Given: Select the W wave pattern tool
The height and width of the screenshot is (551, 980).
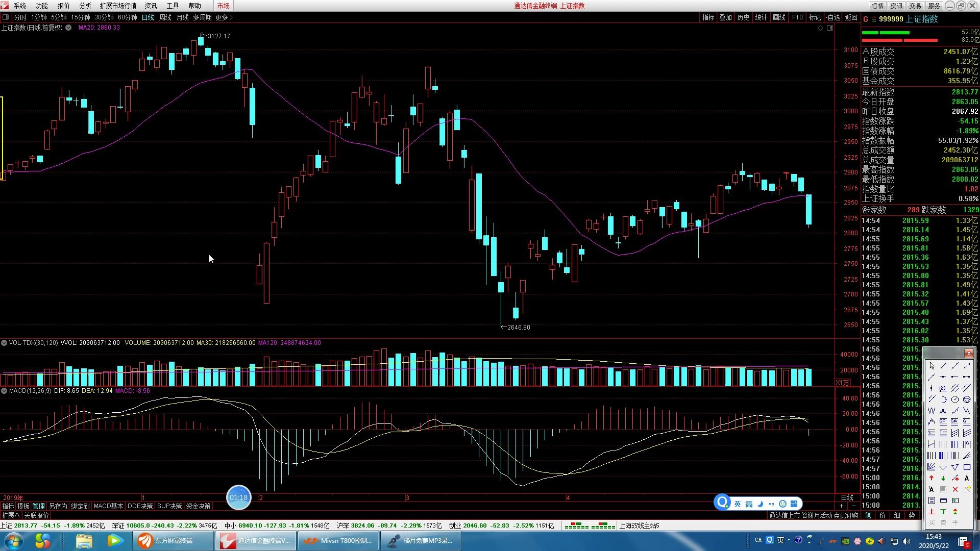Looking at the screenshot, I should point(932,411).
